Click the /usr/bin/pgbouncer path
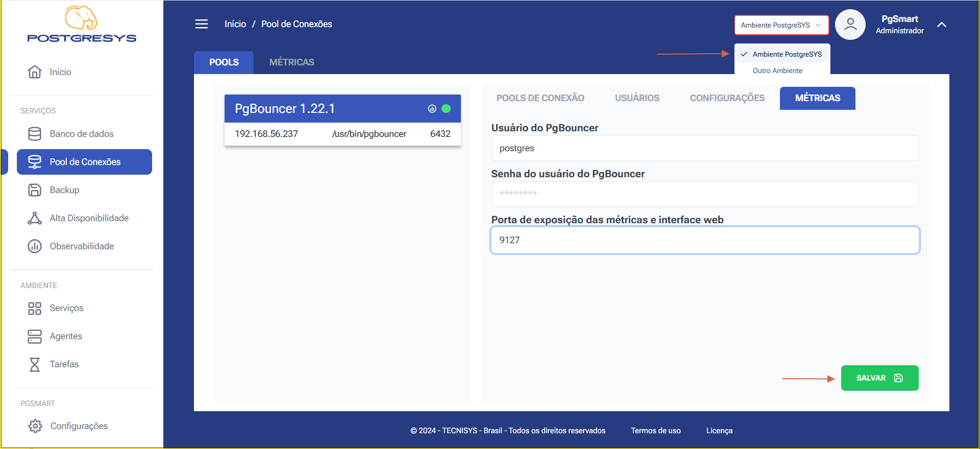The image size is (980, 449). point(370,134)
